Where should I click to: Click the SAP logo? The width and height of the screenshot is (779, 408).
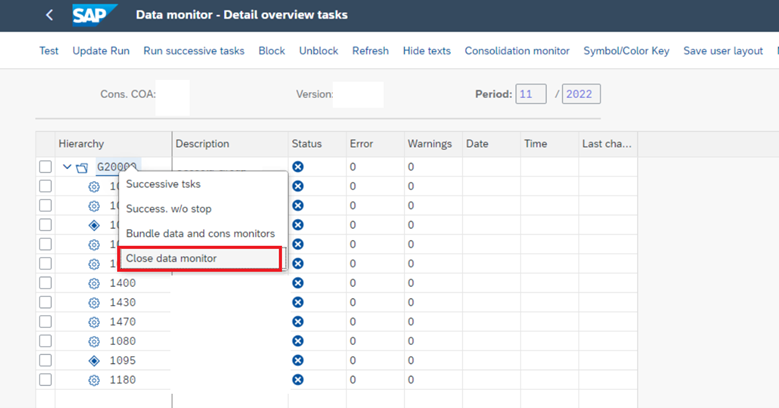tap(95, 15)
